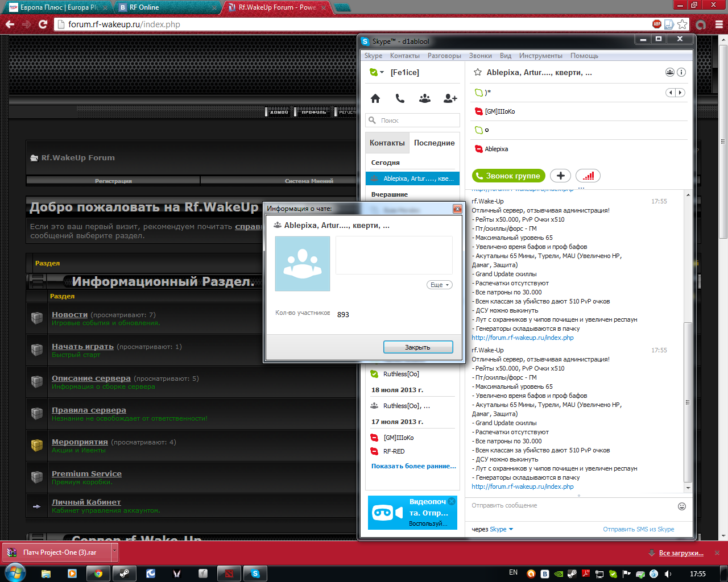Open the chat info (i) icon
The image size is (728, 582).
coord(681,72)
